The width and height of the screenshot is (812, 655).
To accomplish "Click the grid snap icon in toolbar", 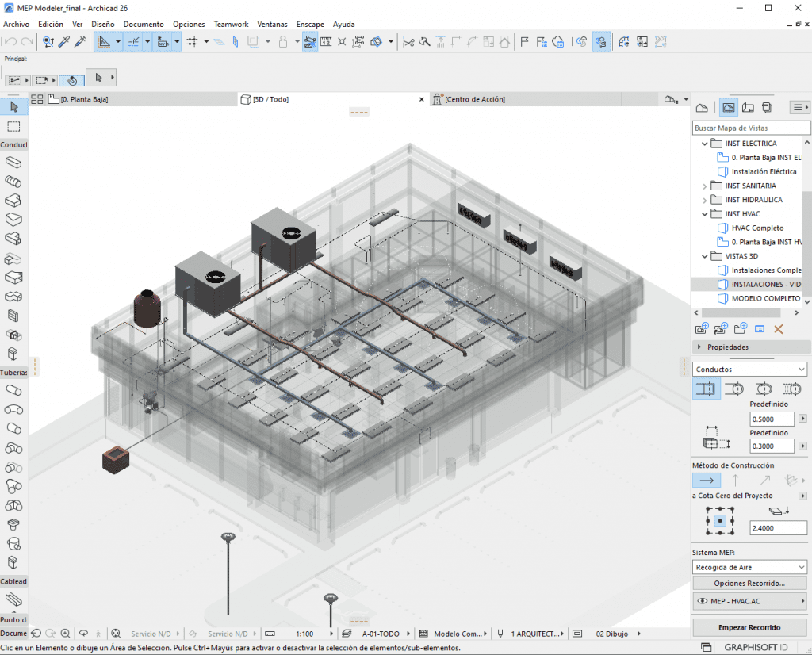I will pyautogui.click(x=192, y=42).
